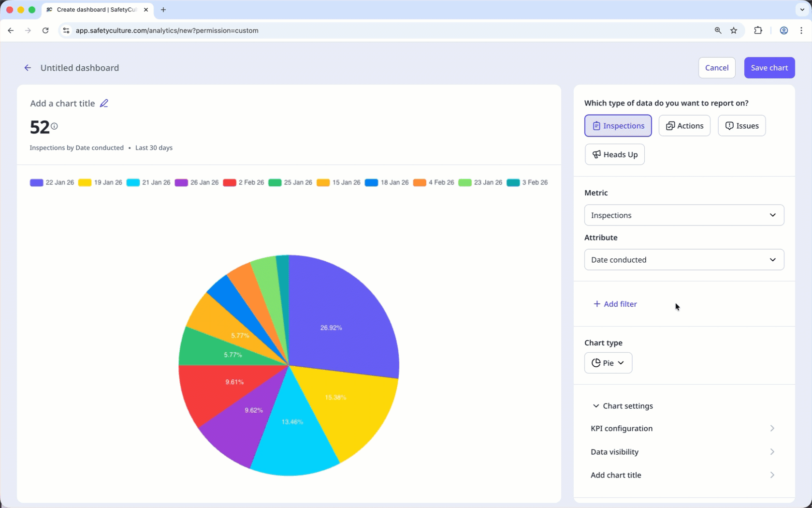Collapse the Chart settings section
This screenshot has height=508, width=812.
623,406
